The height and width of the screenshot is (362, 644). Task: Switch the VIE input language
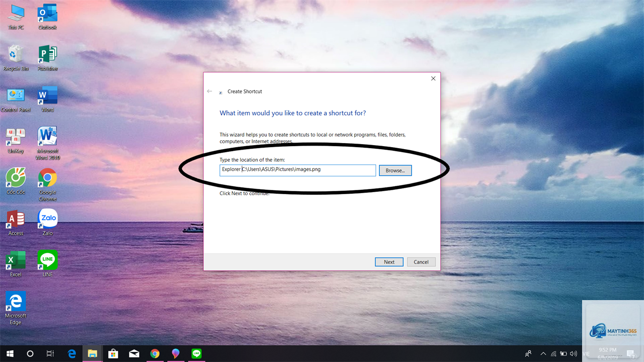[x=586, y=354]
